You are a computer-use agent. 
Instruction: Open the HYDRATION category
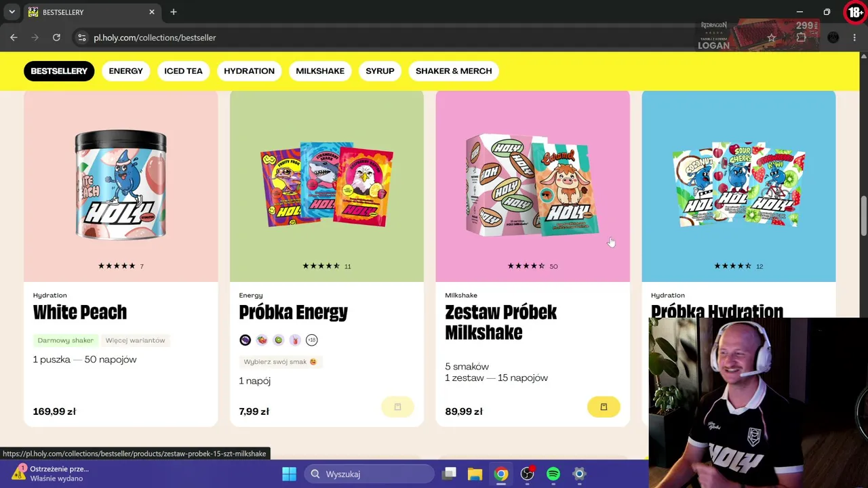point(249,71)
